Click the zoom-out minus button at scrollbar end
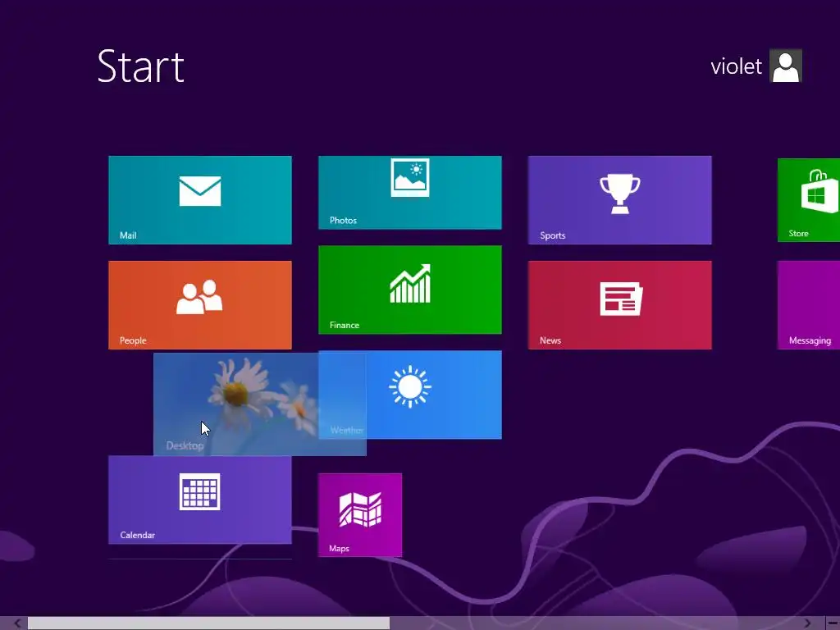The width and height of the screenshot is (840, 630). [x=833, y=623]
